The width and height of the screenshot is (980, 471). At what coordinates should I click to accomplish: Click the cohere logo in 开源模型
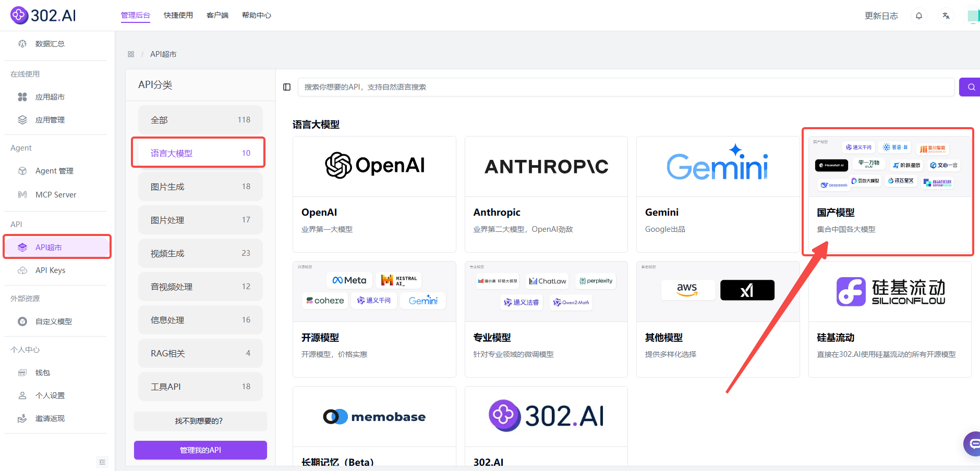coord(325,301)
